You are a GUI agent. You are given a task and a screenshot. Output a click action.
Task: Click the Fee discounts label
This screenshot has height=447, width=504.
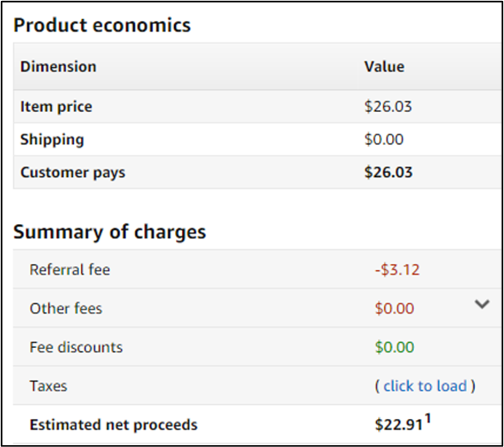click(76, 347)
